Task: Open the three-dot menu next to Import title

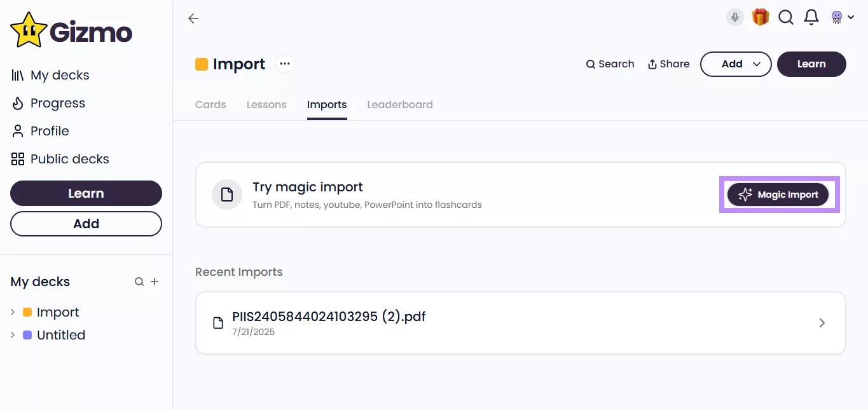Action: pos(284,63)
